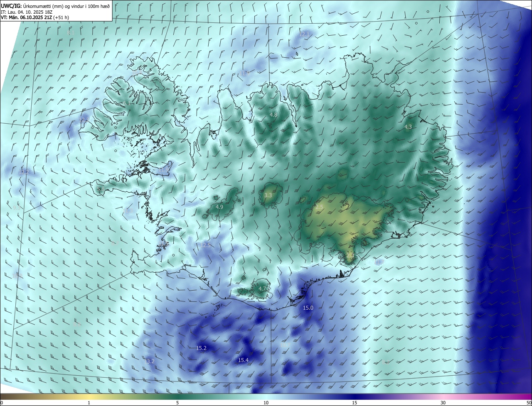Click the 15.4 value label
This screenshot has width=532, height=406.
(x=243, y=360)
